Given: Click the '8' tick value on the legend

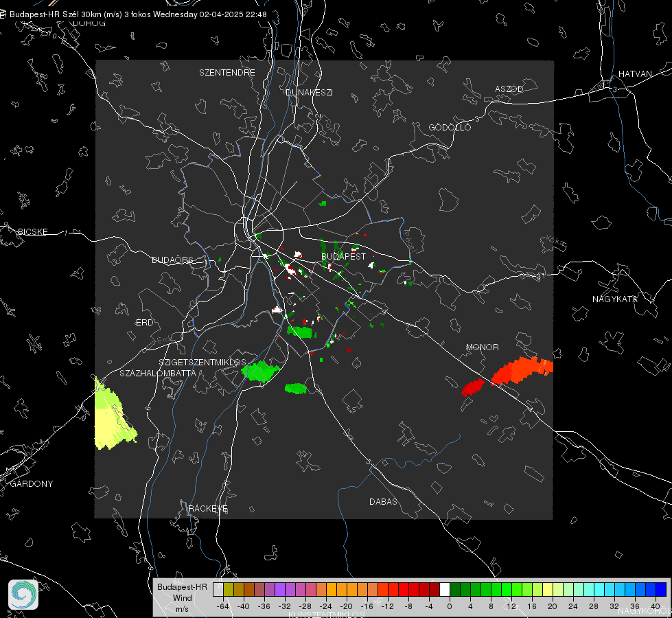Looking at the screenshot, I should [491, 606].
